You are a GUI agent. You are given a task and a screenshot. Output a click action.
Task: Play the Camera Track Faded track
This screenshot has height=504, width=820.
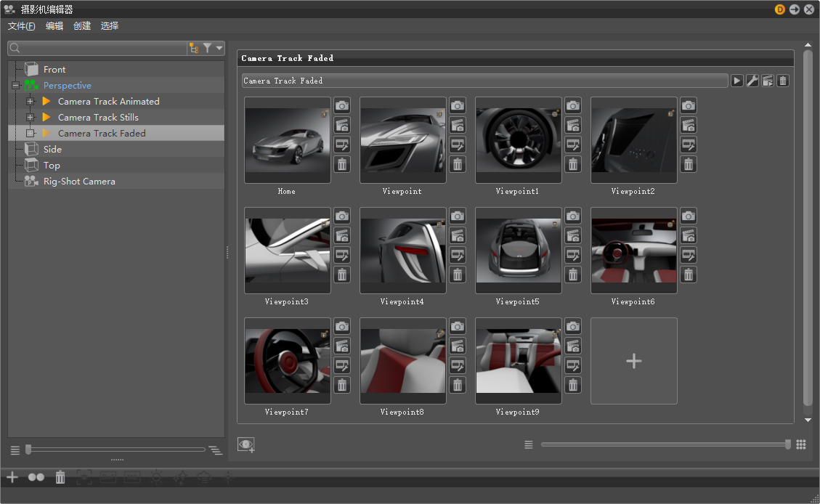pos(736,81)
